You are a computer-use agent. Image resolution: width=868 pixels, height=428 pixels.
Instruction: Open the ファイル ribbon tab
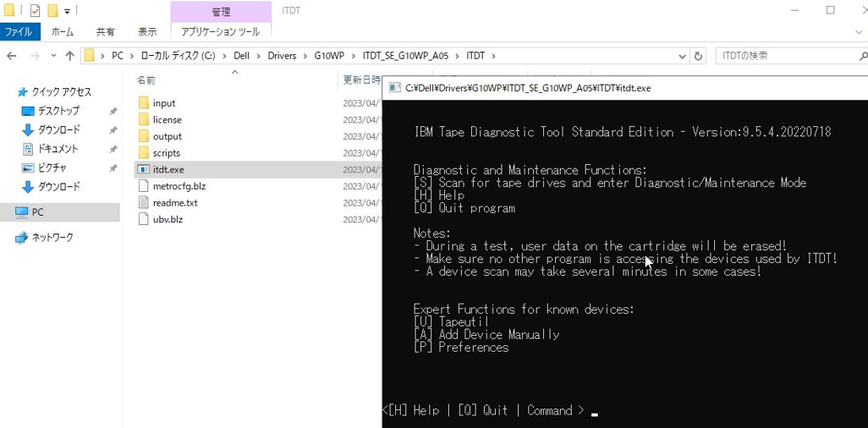coord(19,31)
